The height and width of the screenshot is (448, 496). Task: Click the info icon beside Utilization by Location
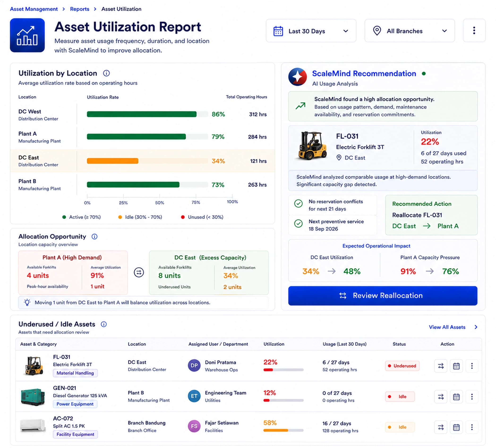pos(106,73)
